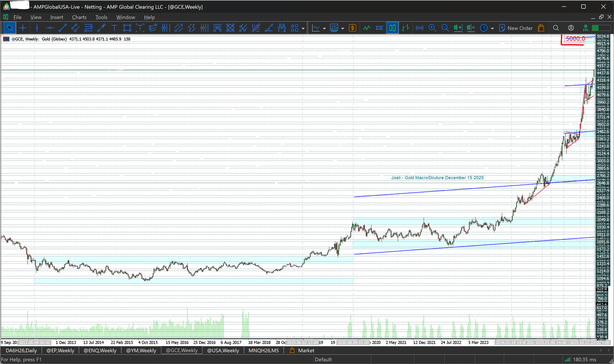Switch to the @EP,Weekly chart tab
Image resolution: width=614 pixels, height=364 pixels.
click(60, 350)
